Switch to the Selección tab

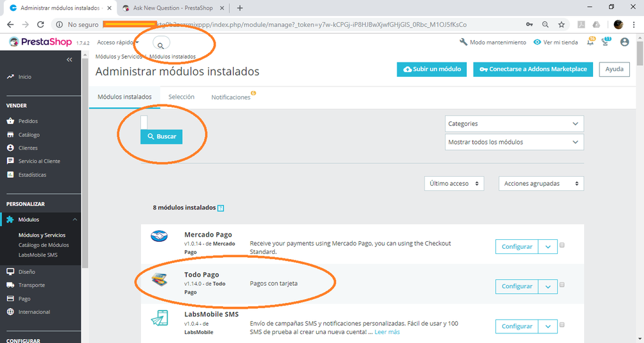click(x=182, y=97)
